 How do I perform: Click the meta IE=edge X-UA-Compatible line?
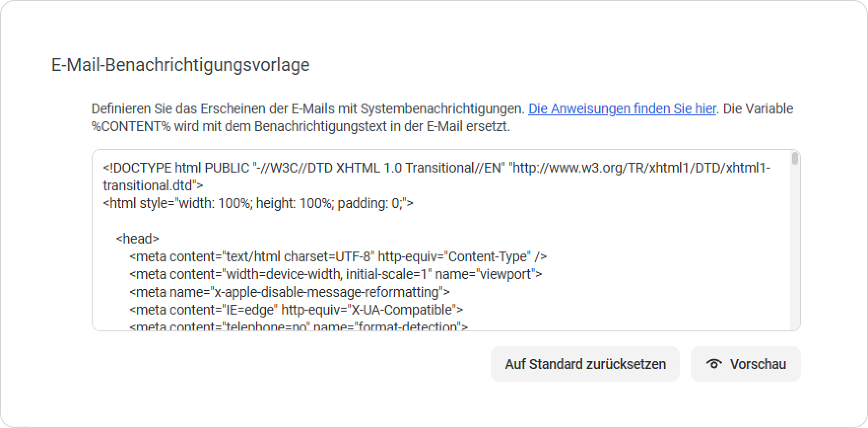point(296,310)
